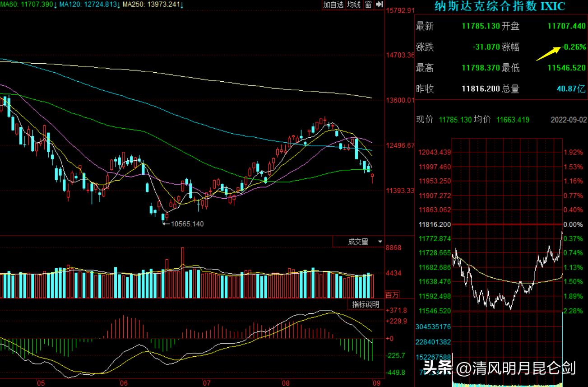Click the 均价 value 11663.419

pos(513,120)
